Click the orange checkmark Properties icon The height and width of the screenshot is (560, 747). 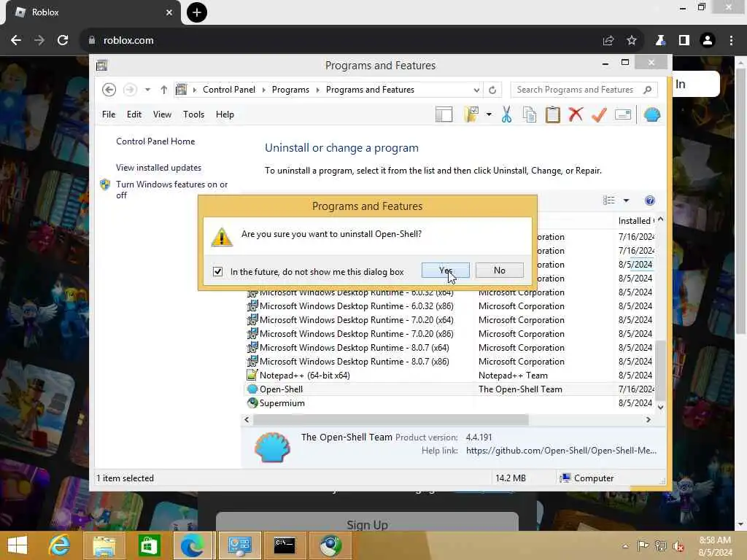click(x=599, y=114)
